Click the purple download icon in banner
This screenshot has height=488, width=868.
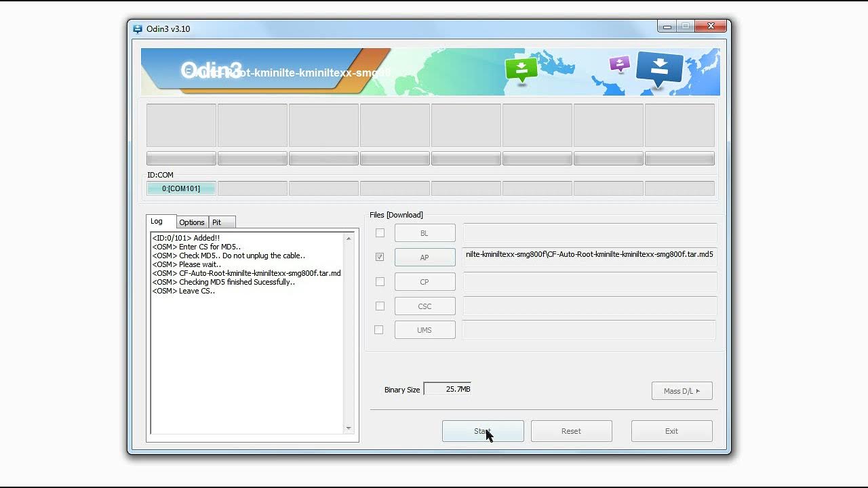coord(619,64)
